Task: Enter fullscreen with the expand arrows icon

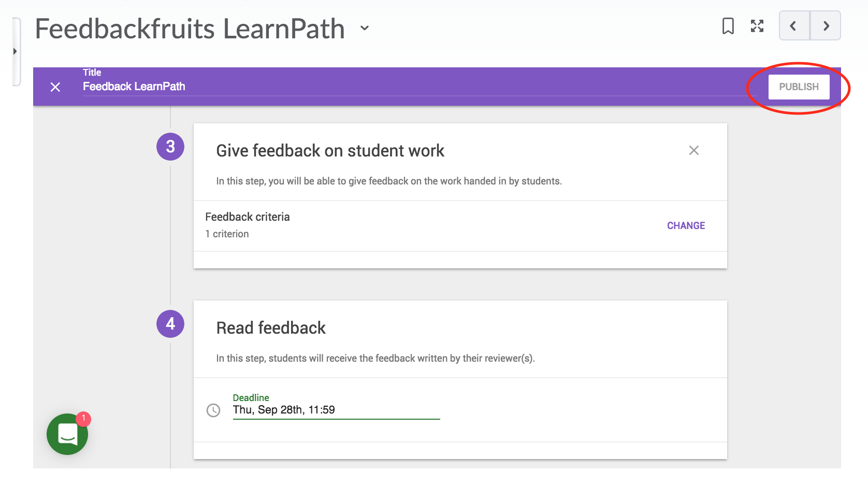Action: point(757,26)
